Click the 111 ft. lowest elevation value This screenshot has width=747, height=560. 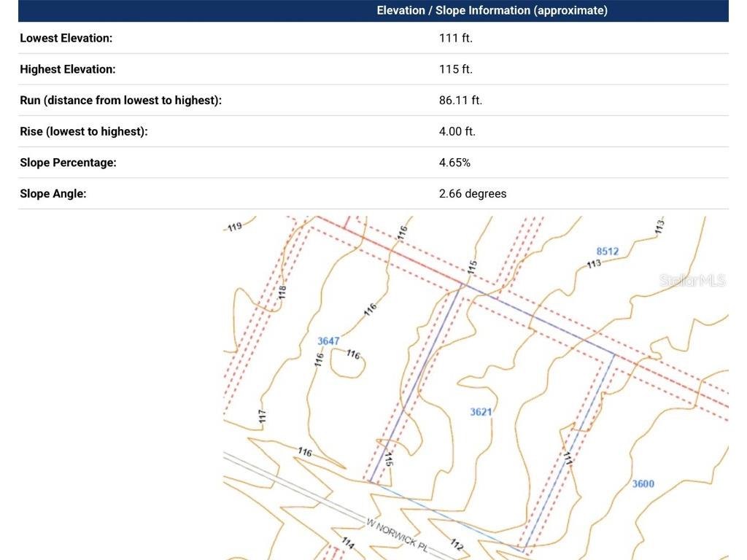[456, 38]
